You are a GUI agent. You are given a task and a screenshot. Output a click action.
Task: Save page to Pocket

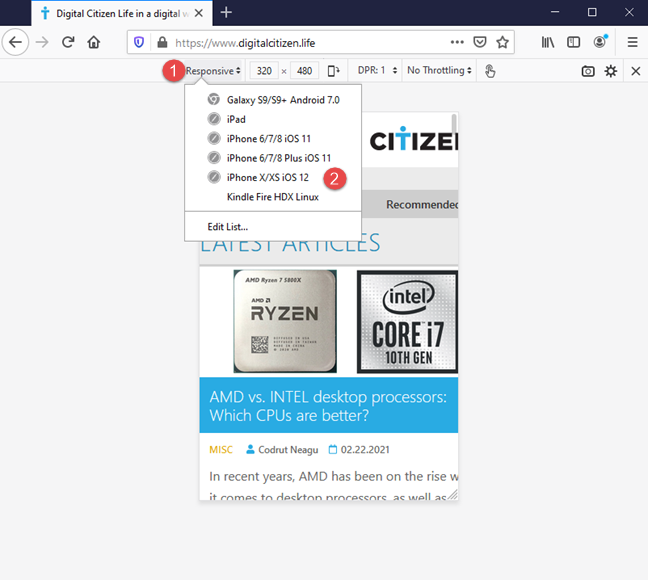pos(480,42)
